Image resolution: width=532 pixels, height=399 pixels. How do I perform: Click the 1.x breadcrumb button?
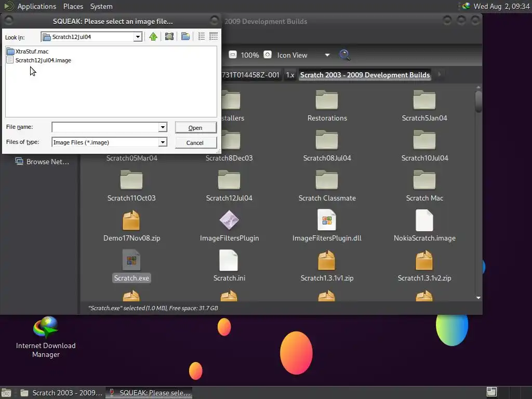(290, 75)
